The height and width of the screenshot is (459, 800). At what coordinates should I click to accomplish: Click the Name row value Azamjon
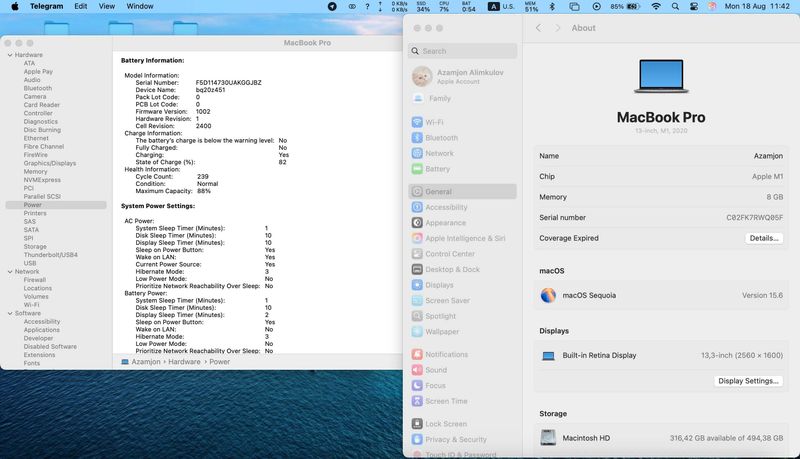tap(768, 156)
